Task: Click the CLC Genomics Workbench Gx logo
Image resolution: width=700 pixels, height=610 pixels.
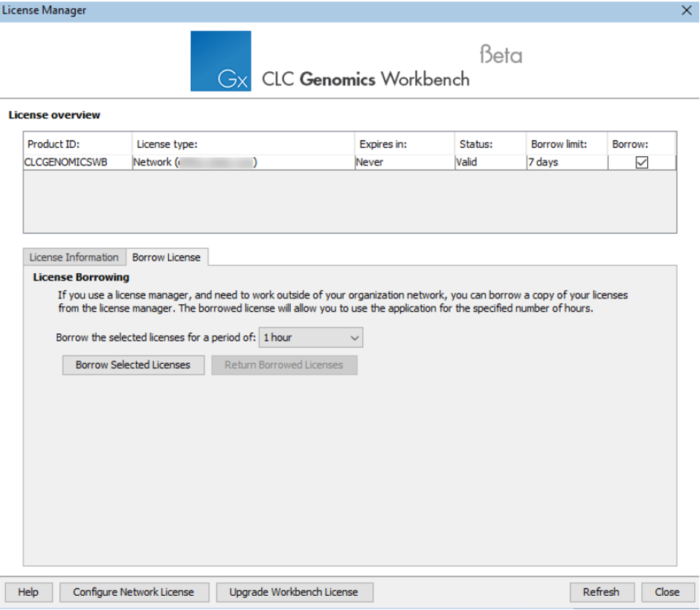Action: (220, 61)
